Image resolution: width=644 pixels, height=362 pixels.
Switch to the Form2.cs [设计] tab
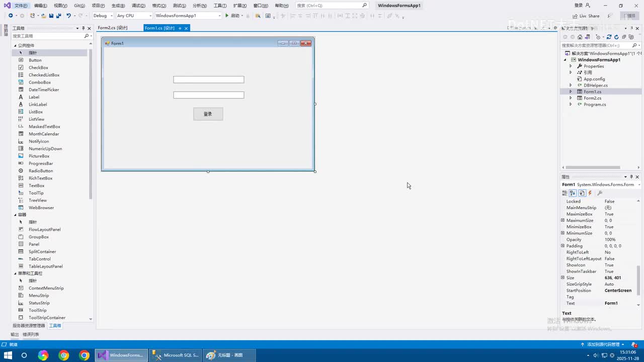click(x=113, y=28)
